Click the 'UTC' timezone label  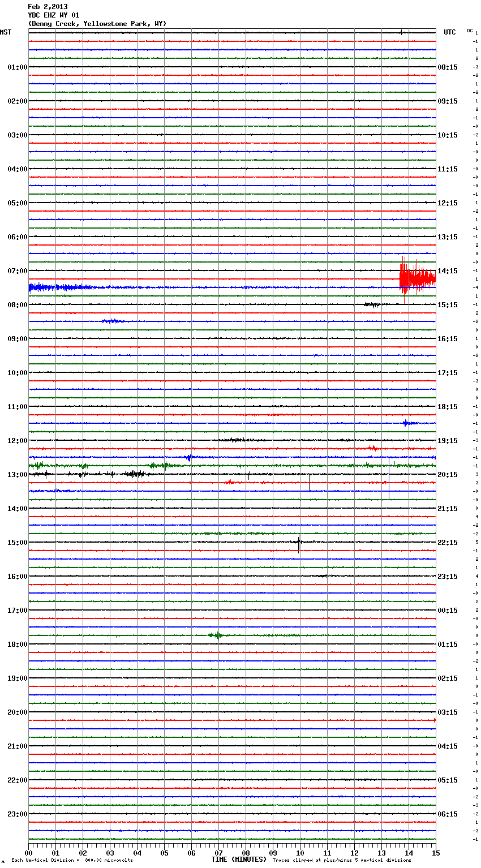pos(450,32)
